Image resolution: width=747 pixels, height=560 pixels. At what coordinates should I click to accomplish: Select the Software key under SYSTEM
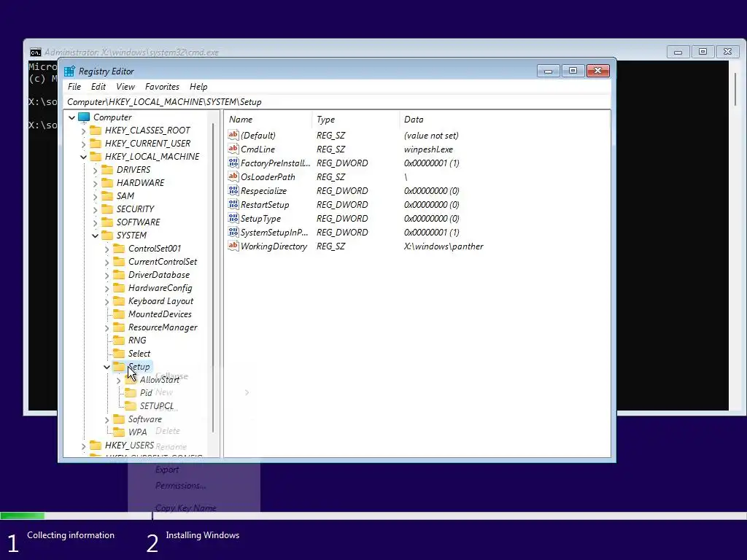pyautogui.click(x=145, y=419)
